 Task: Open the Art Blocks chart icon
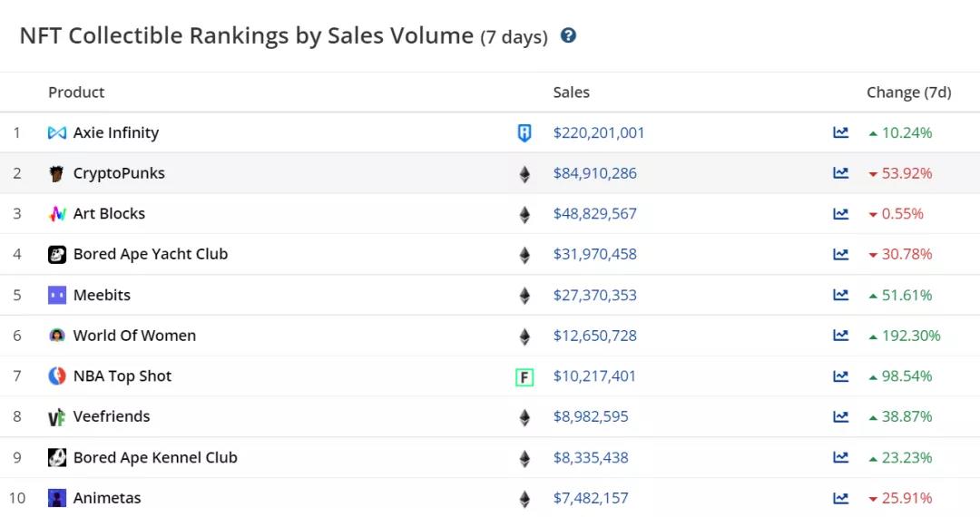point(840,213)
